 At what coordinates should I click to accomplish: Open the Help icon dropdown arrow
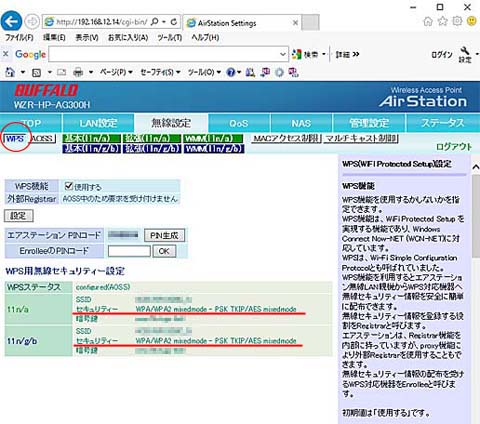tap(239, 72)
